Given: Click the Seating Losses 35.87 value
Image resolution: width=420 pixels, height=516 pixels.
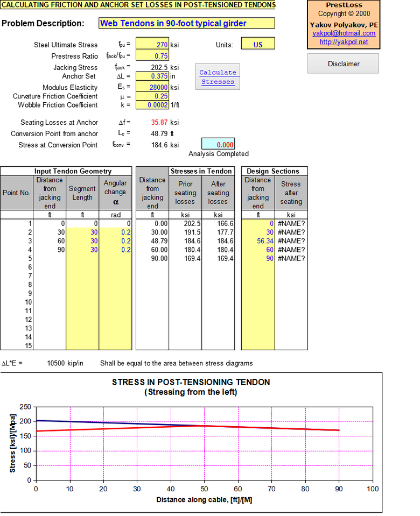Looking at the screenshot, I should (x=159, y=123).
